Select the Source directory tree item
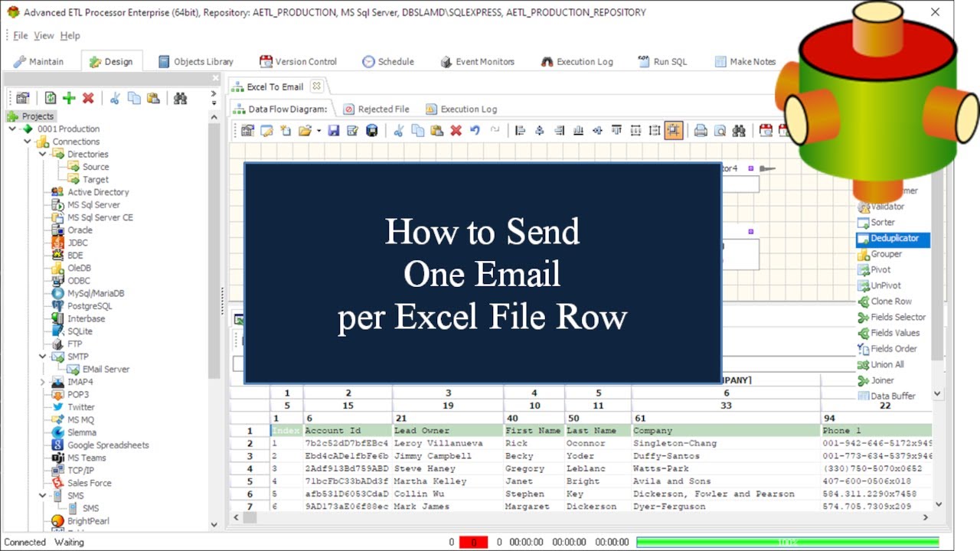 click(88, 167)
